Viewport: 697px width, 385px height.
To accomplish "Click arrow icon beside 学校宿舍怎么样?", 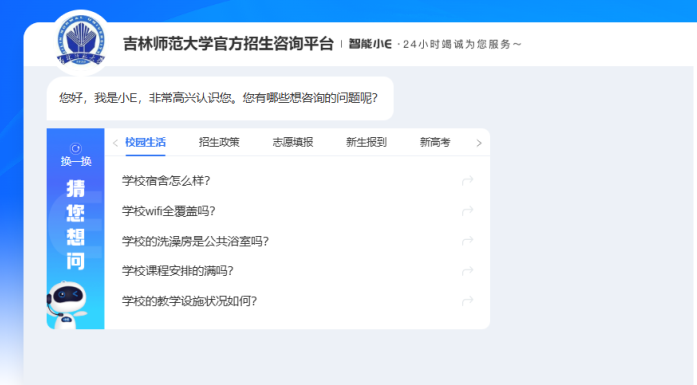I will pos(467,180).
